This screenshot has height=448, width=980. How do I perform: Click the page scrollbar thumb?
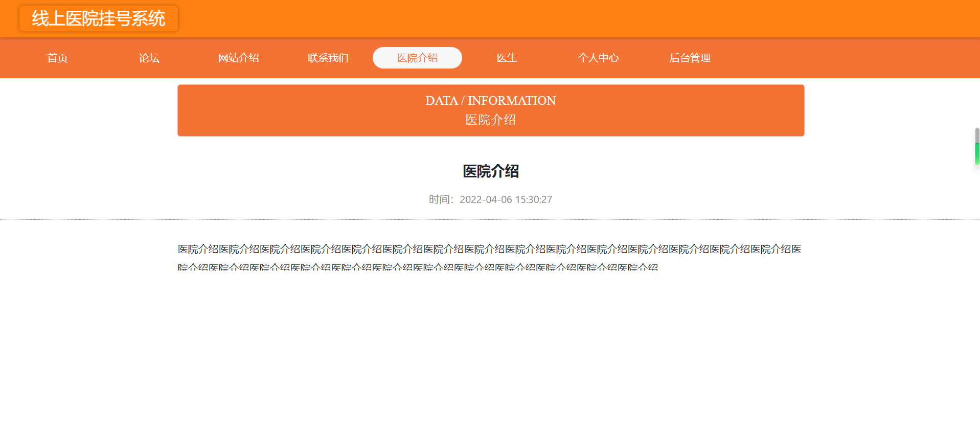pyautogui.click(x=977, y=147)
